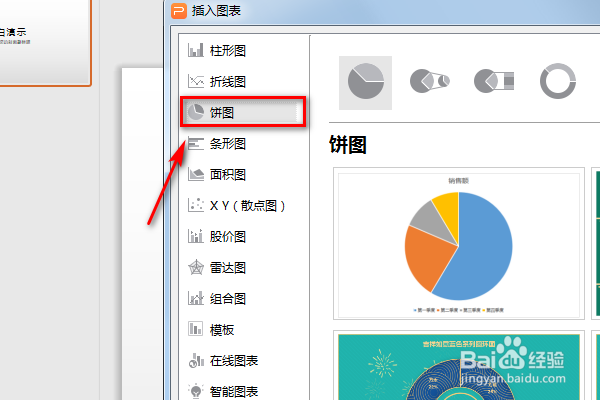Open the 柱形图 category label
600x400 pixels.
[228, 51]
